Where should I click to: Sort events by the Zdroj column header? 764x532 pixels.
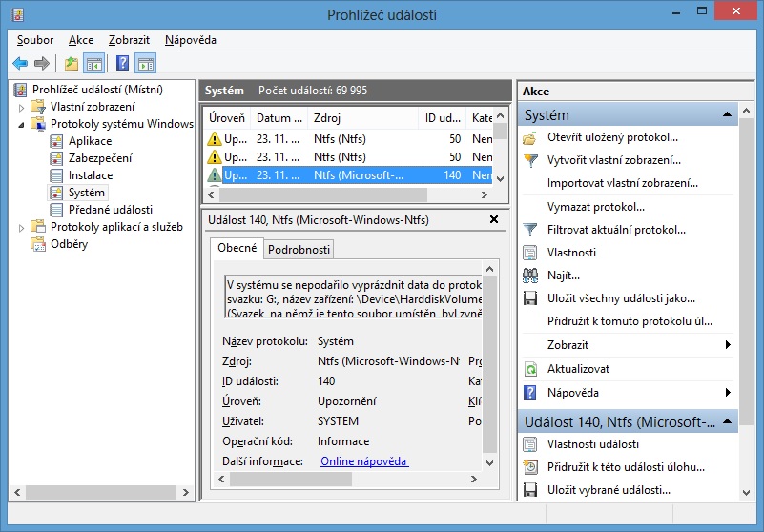pyautogui.click(x=327, y=118)
